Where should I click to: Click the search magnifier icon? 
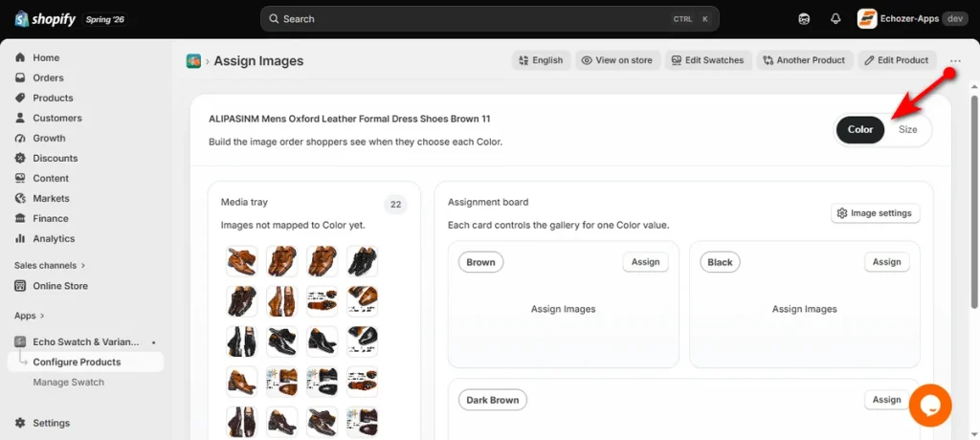click(x=274, y=19)
